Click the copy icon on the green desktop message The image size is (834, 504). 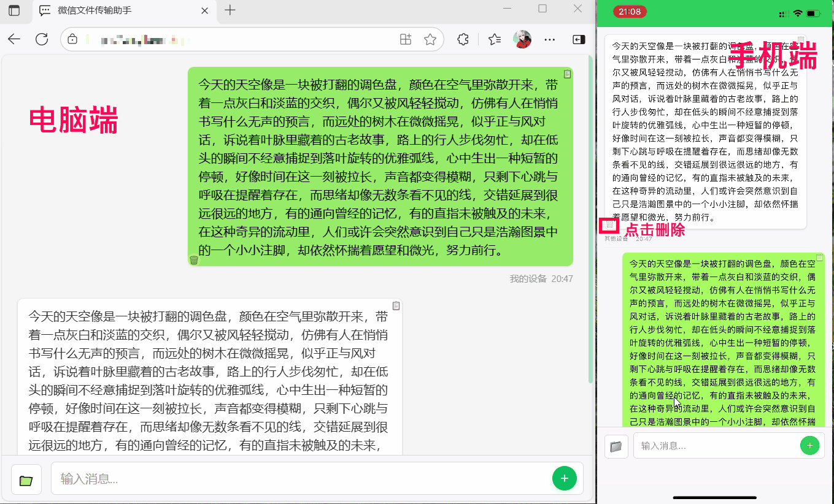pyautogui.click(x=567, y=74)
